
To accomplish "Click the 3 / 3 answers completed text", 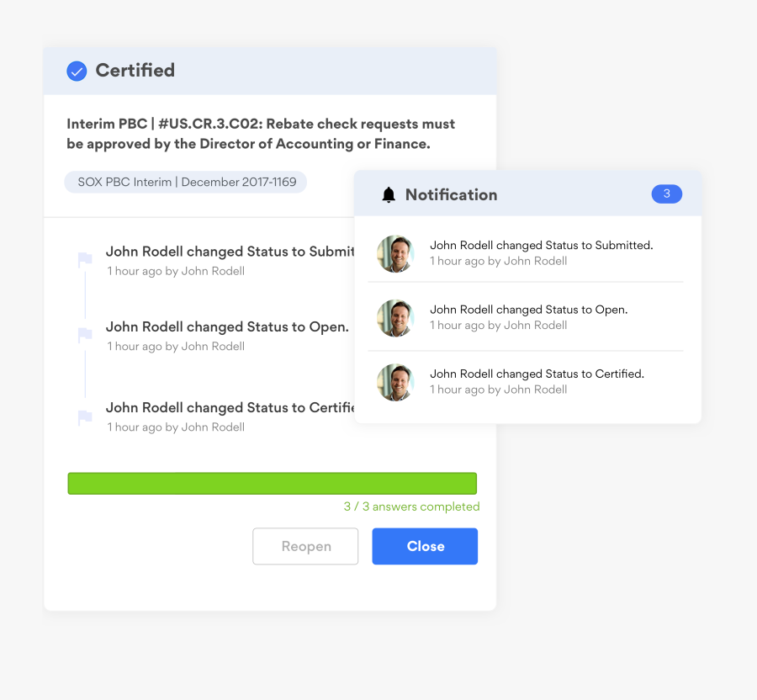I will pos(411,506).
